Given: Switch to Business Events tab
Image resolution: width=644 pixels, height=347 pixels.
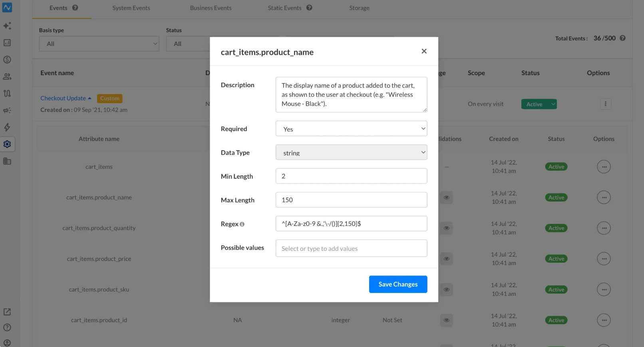Looking at the screenshot, I should 211,8.
